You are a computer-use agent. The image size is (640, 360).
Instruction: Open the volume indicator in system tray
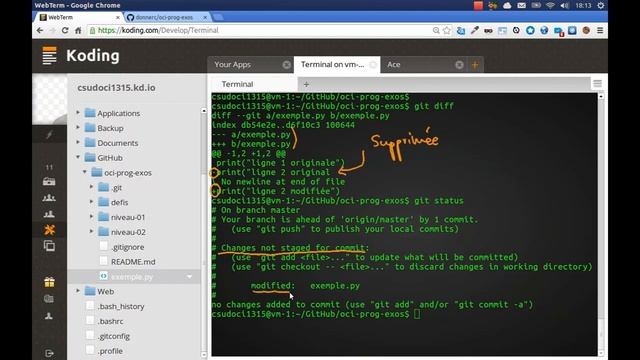pos(564,5)
